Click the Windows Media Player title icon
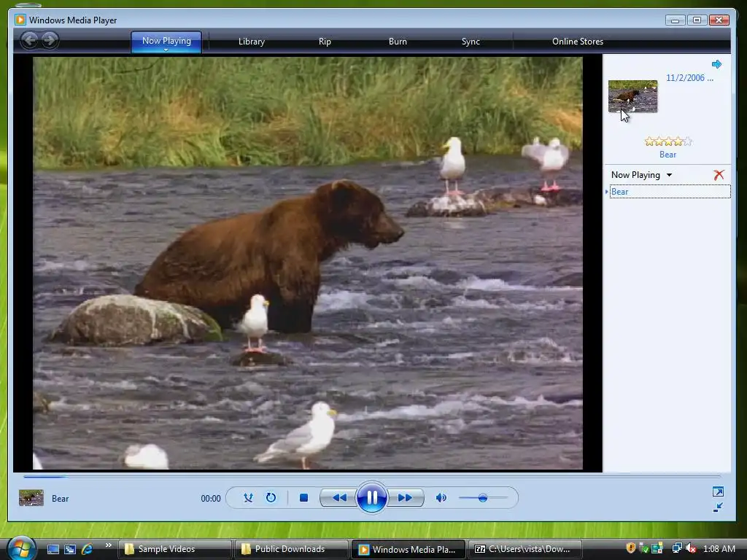 tap(20, 20)
